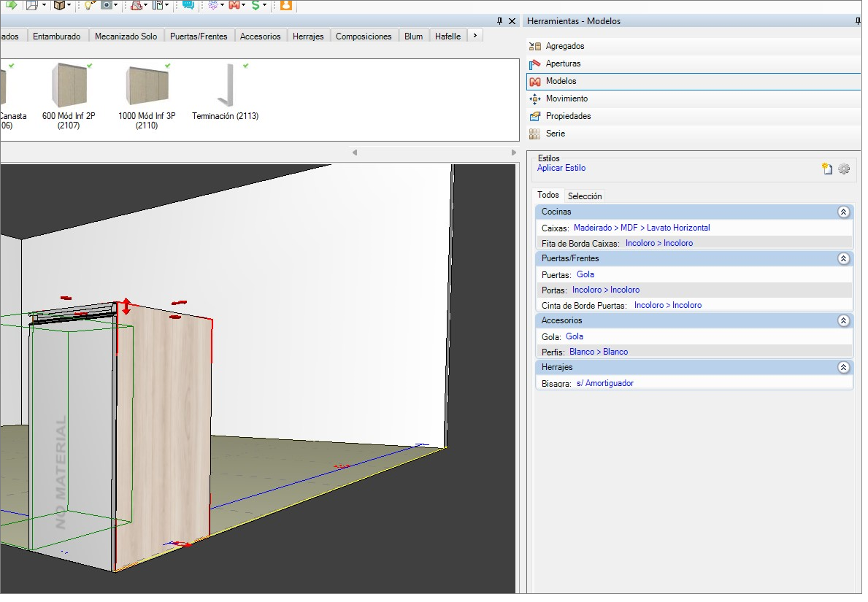The width and height of the screenshot is (868, 602).
Task: Click the Aperturas panel icon
Action: [x=535, y=64]
